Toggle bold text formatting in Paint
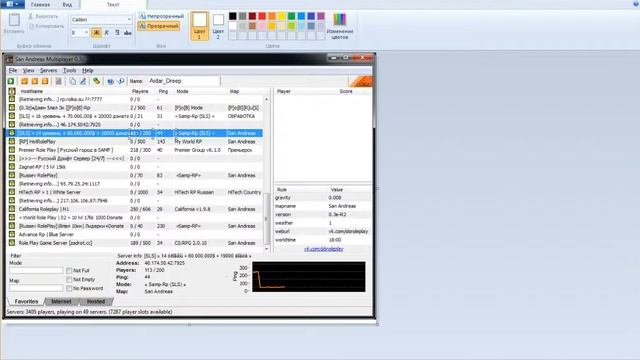Viewport: 640px width, 360px height. tap(96, 32)
